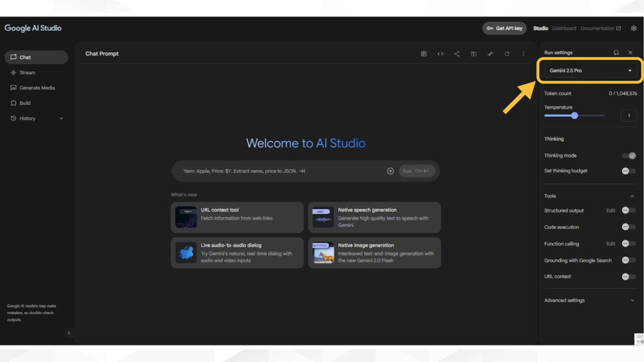The width and height of the screenshot is (644, 362).
Task: Edit the Function calling settings
Action: point(610,244)
